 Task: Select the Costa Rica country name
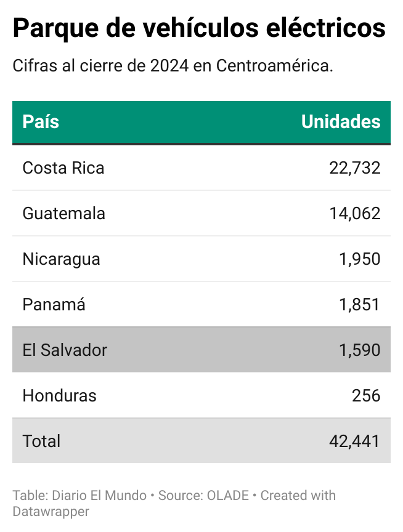point(63,167)
